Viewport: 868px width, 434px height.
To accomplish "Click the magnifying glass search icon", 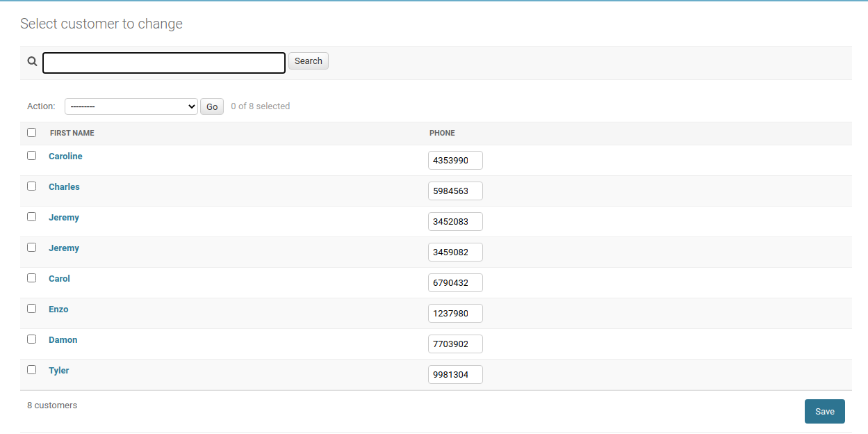I will [32, 61].
